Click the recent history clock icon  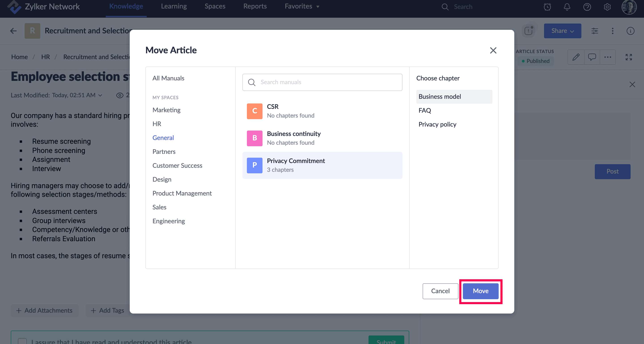point(547,7)
